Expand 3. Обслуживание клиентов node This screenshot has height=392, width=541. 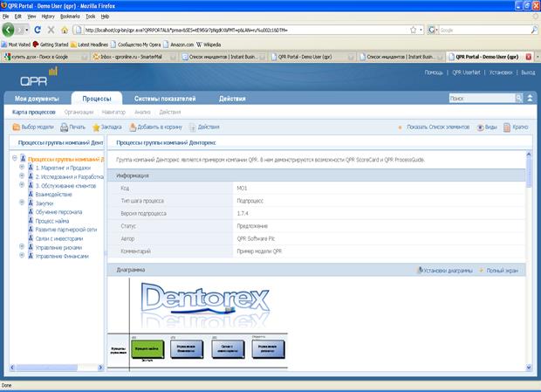22,185
